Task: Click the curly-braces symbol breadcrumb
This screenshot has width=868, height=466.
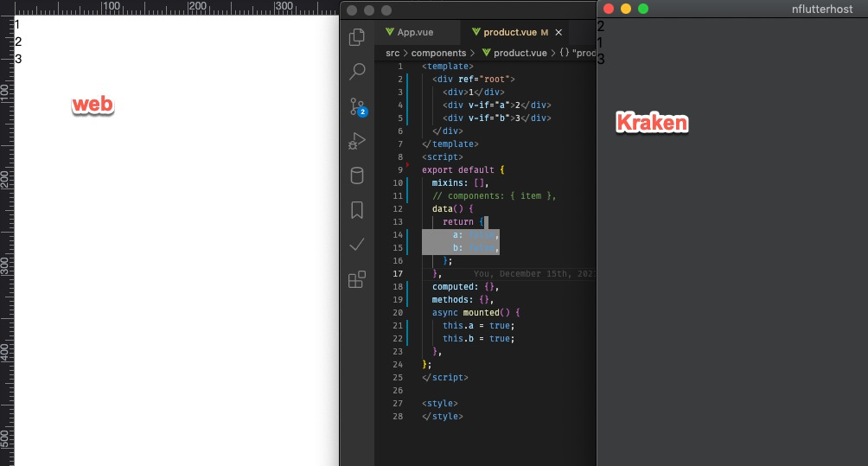Action: click(x=564, y=53)
